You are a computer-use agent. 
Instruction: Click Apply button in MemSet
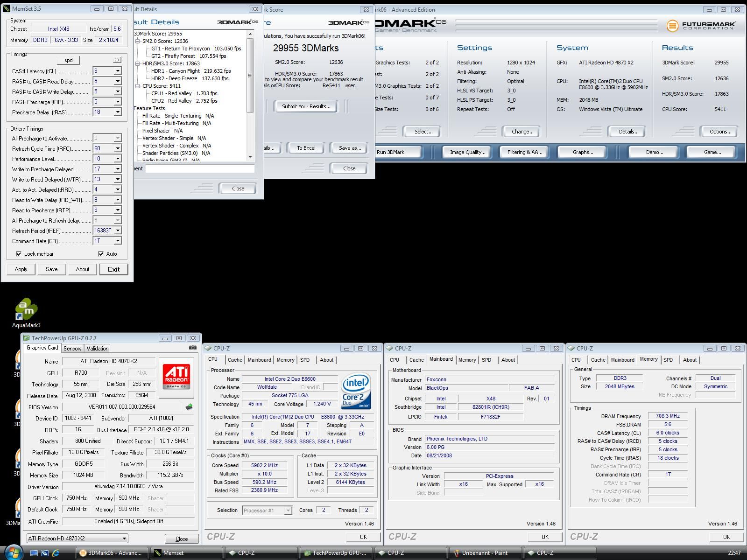[x=21, y=269]
